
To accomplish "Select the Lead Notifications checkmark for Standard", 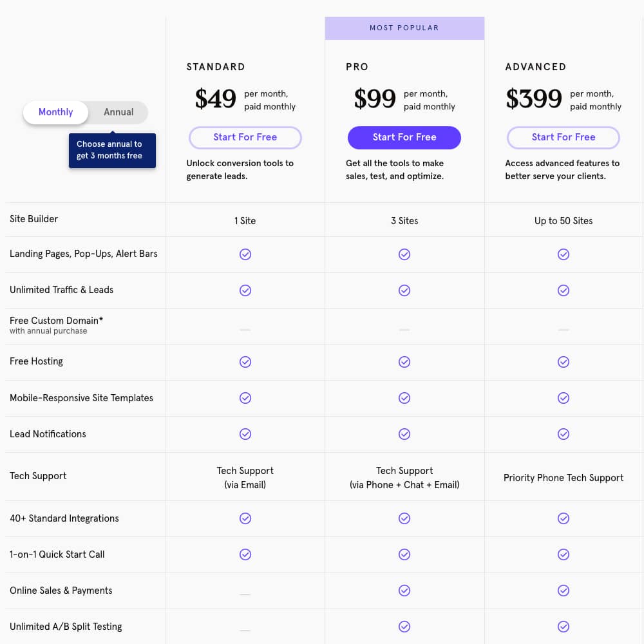I will click(245, 434).
